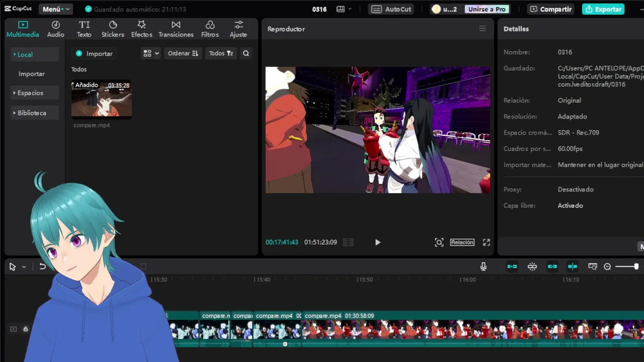This screenshot has width=644, height=362.
Task: Click the microphone voice-over icon
Action: tap(484, 266)
